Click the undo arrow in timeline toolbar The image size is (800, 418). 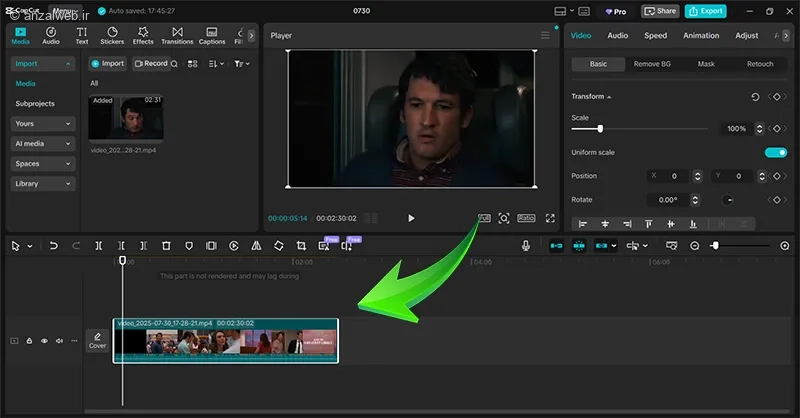53,245
